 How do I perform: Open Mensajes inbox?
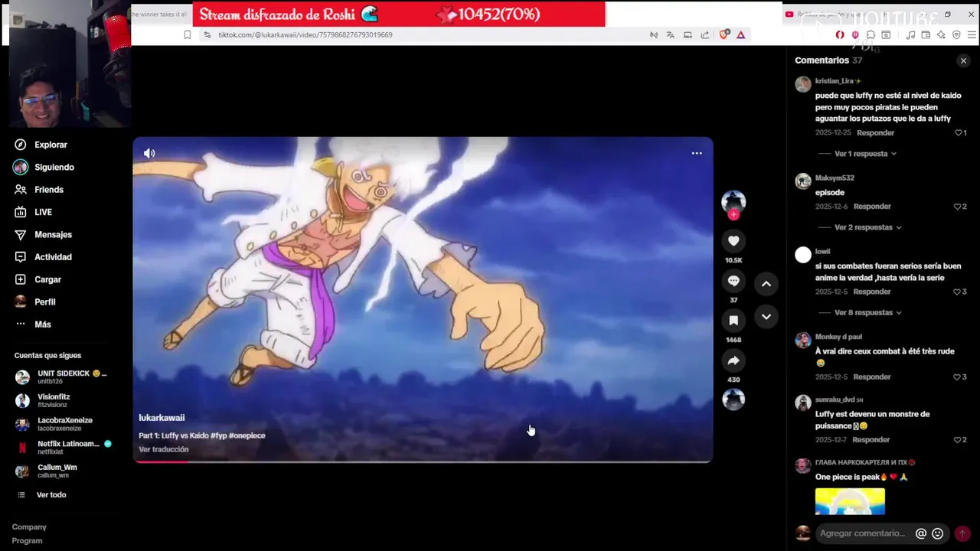tap(44, 234)
